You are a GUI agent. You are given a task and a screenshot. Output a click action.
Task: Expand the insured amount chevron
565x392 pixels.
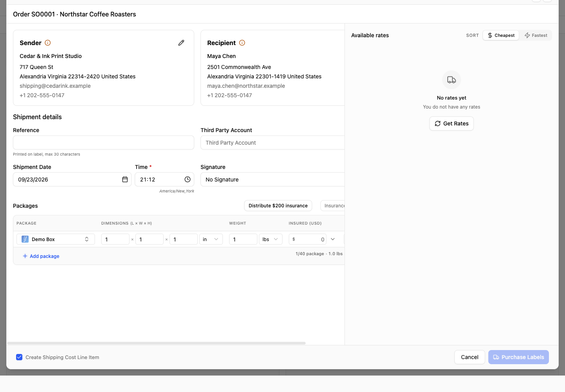click(x=333, y=239)
